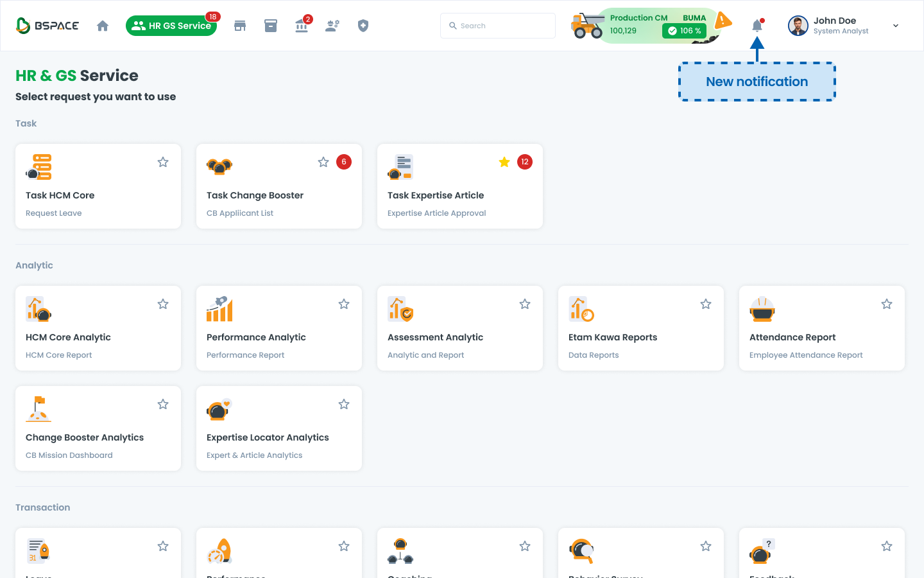
Task: Expand the John Doe profile dropdown arrow
Action: click(896, 26)
